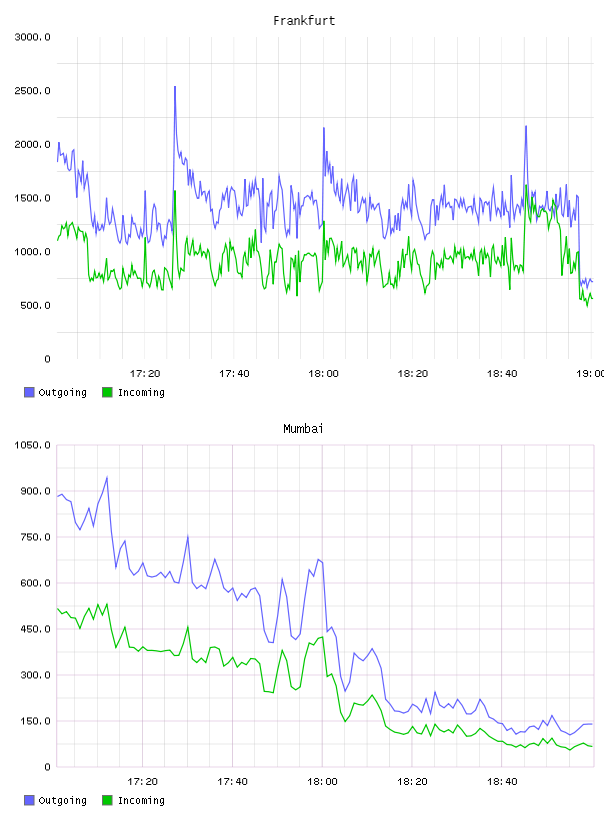Select Outgoing legend label in Frankfurt chart
The height and width of the screenshot is (816, 608).
pos(62,393)
